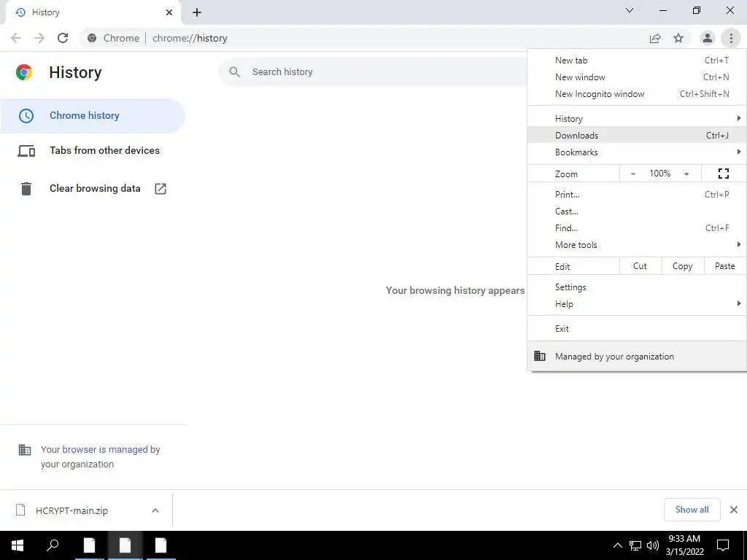The width and height of the screenshot is (747, 560).
Task: Open Clear browsing data
Action: point(93,189)
